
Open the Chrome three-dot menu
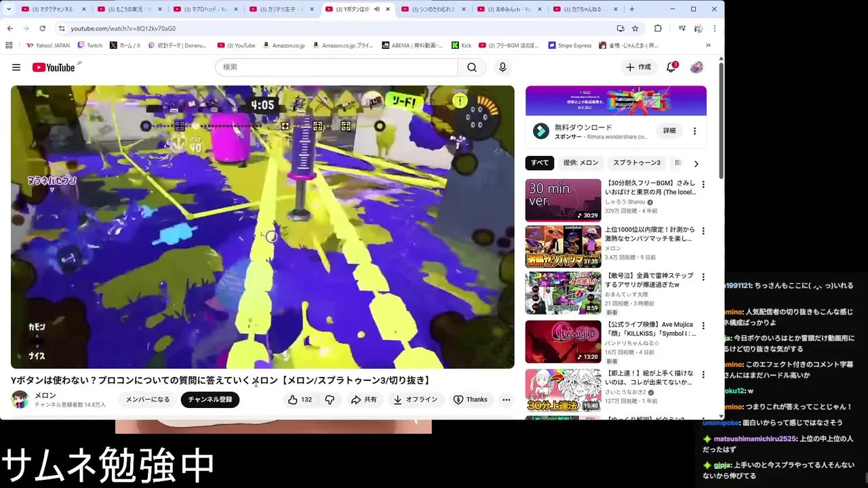715,28
